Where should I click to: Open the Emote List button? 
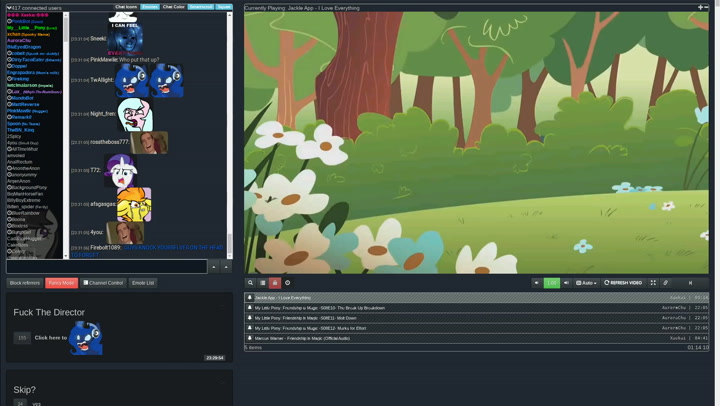tap(143, 283)
